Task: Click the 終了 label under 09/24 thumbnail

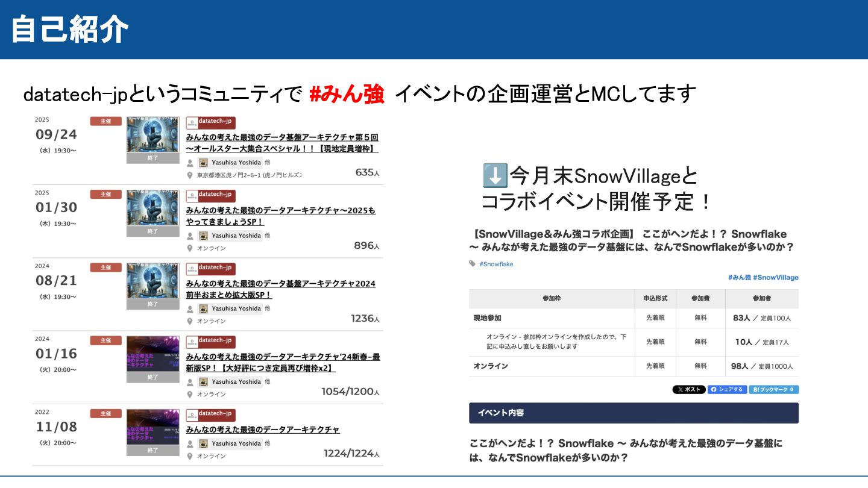Action: pyautogui.click(x=153, y=158)
